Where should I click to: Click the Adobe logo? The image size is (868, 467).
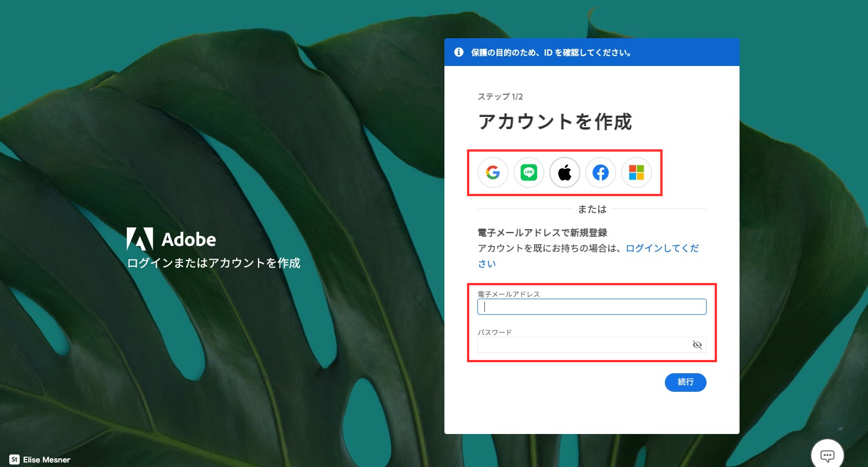tap(171, 239)
